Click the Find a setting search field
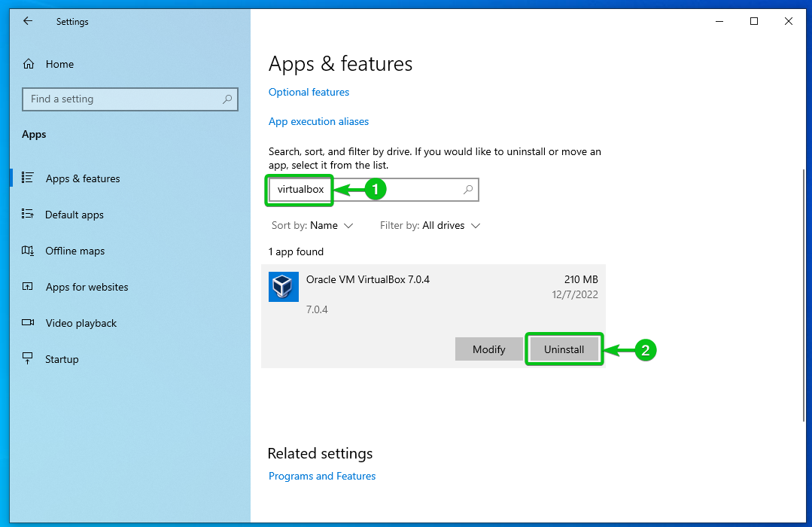This screenshot has width=812, height=527. pyautogui.click(x=129, y=99)
